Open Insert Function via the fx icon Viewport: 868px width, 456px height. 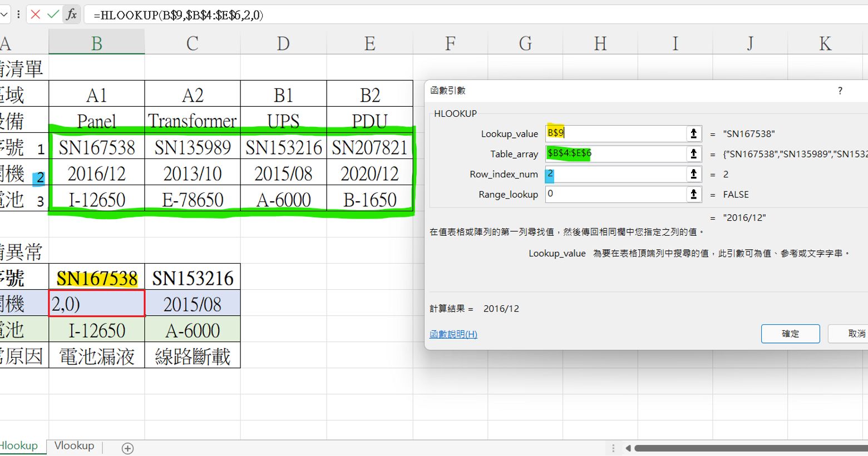coord(71,14)
